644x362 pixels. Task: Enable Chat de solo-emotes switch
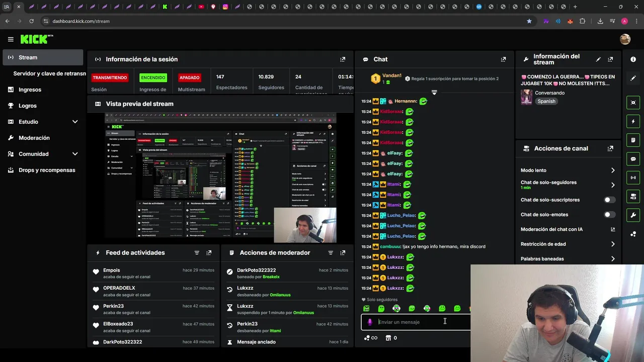609,215
